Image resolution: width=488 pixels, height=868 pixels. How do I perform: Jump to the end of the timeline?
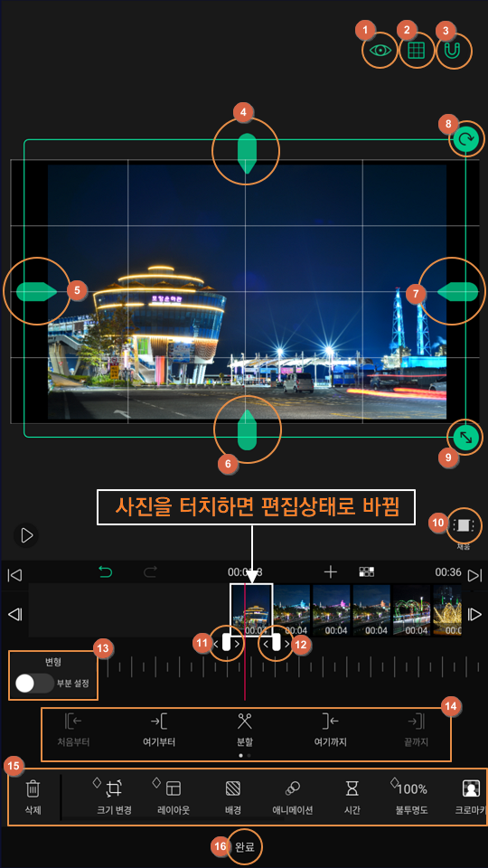click(x=474, y=575)
